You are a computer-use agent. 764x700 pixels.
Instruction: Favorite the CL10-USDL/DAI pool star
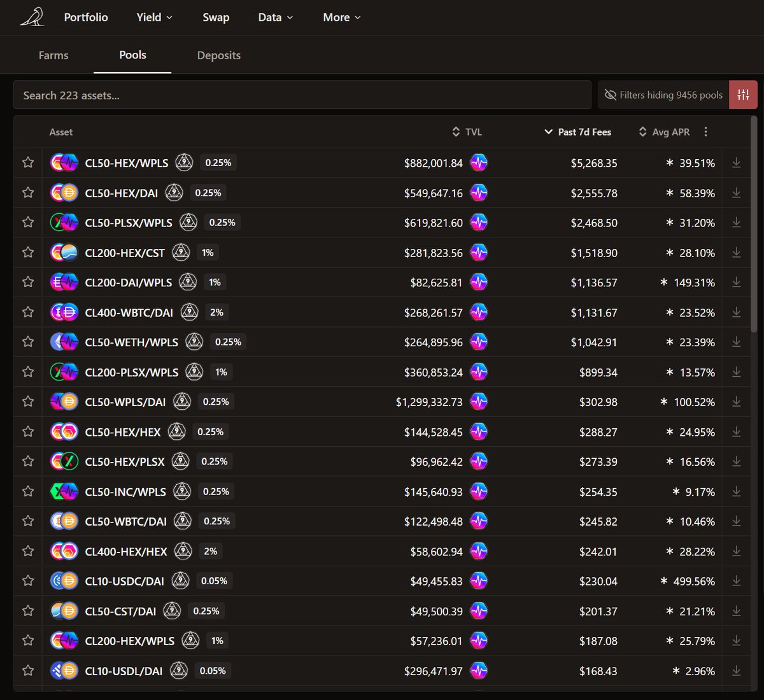coord(28,671)
